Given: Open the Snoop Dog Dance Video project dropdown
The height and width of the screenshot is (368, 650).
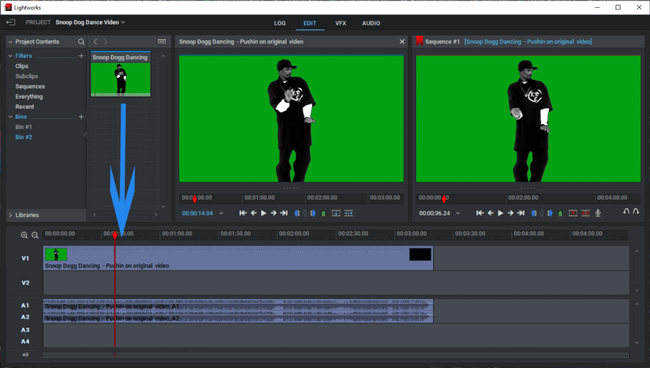Looking at the screenshot, I should [90, 22].
